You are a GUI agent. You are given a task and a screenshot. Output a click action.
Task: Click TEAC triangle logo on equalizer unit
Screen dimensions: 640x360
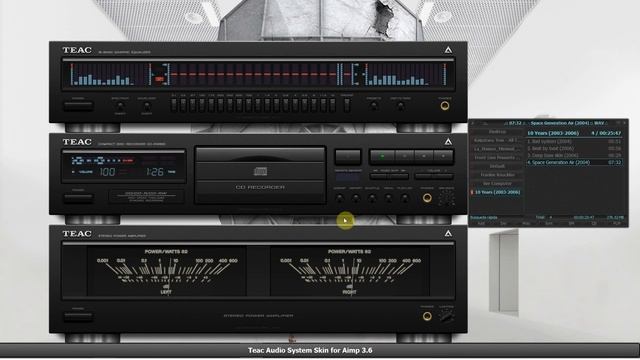pyautogui.click(x=448, y=50)
